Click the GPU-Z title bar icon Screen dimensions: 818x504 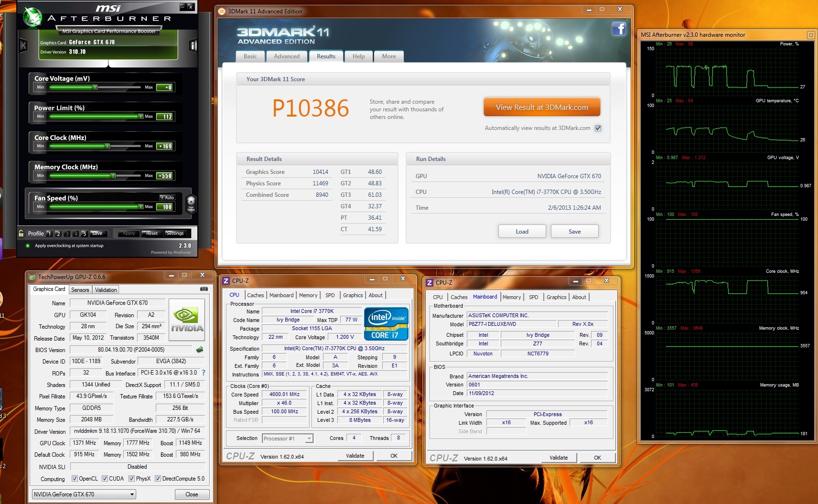click(x=32, y=277)
